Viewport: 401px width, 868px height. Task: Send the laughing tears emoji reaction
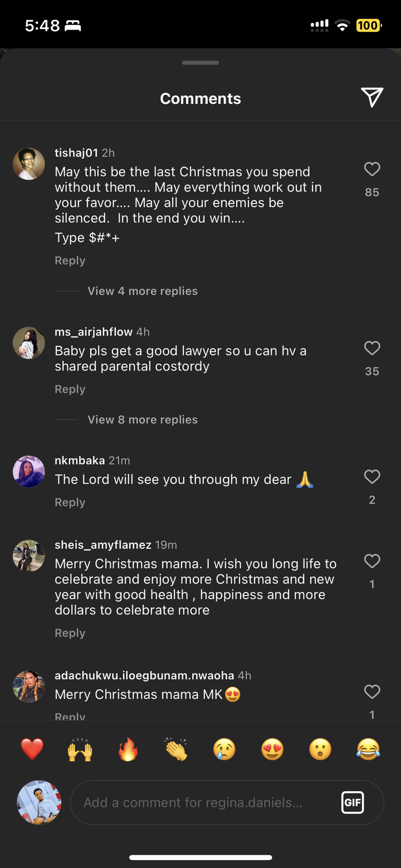368,749
